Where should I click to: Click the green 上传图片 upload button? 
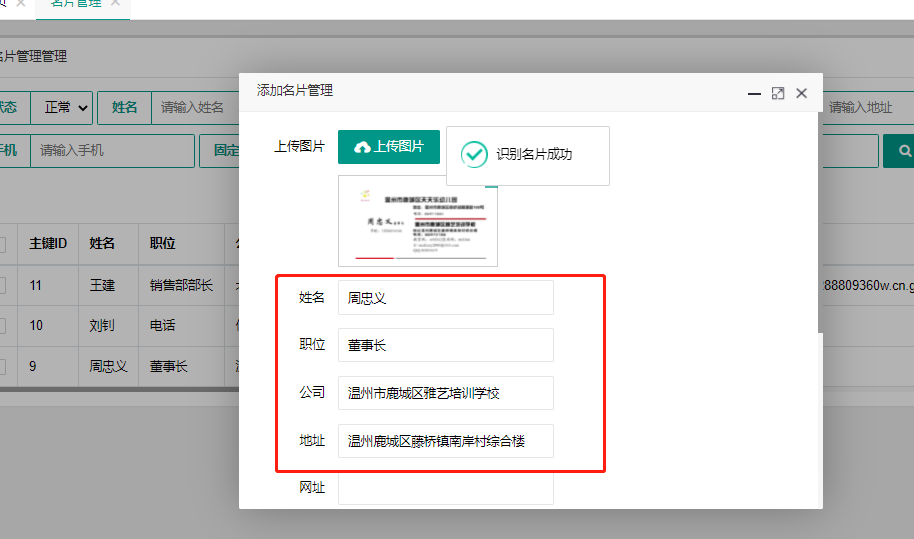click(x=389, y=147)
